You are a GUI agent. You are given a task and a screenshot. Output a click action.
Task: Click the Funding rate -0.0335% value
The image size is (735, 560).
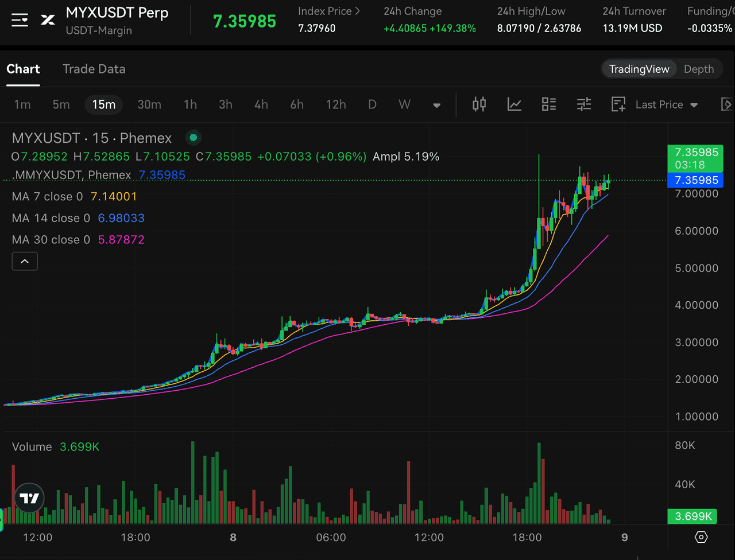click(710, 28)
